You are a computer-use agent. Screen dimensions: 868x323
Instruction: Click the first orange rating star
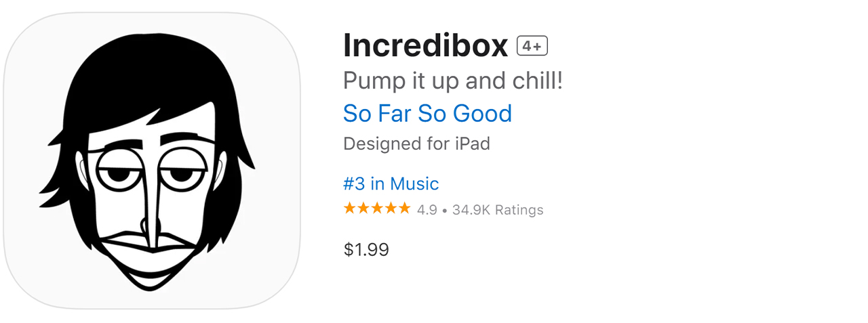point(350,209)
